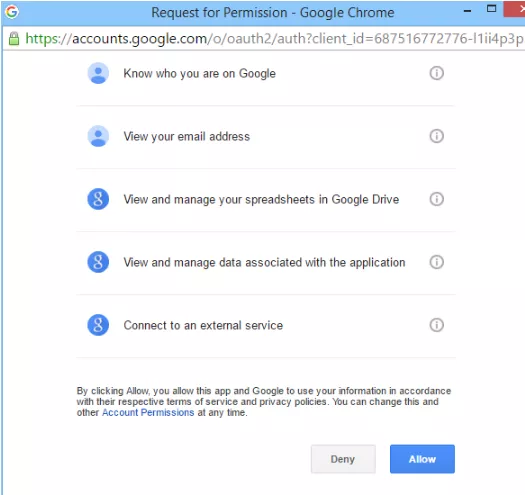Click avatar icon beside View your email address
This screenshot has height=495, width=525.
coord(98,136)
